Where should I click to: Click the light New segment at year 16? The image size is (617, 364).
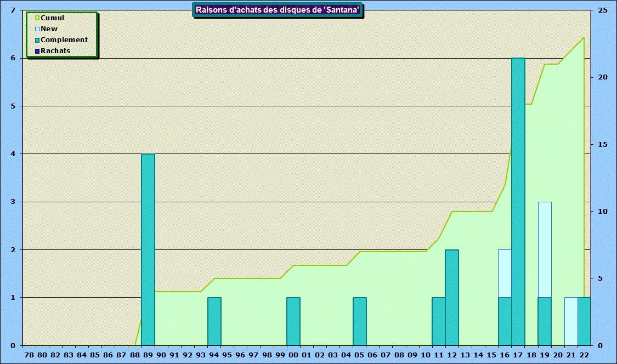pos(505,273)
